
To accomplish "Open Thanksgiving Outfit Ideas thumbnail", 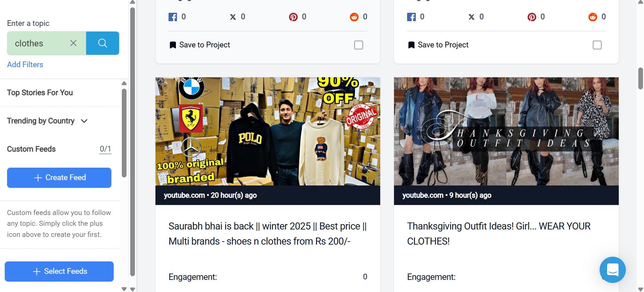I will (506, 131).
